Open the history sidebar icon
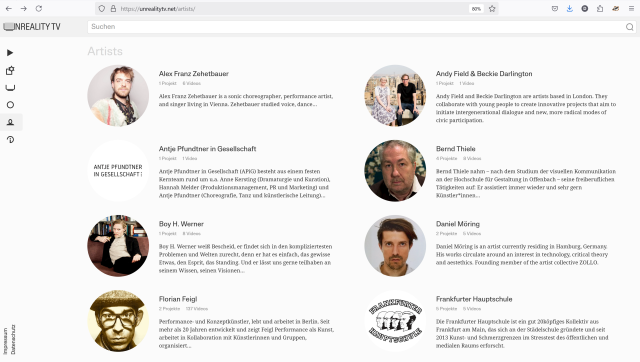The width and height of the screenshot is (640, 362). [10, 140]
